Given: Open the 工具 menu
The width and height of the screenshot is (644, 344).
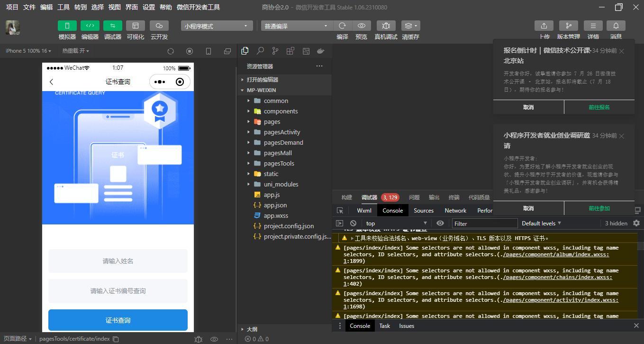Looking at the screenshot, I should pyautogui.click(x=63, y=7).
